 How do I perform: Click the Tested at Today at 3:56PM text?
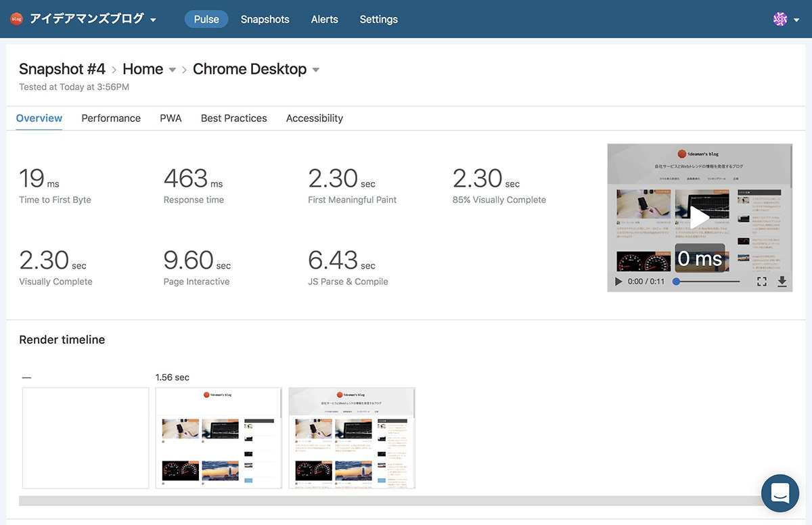(x=74, y=87)
